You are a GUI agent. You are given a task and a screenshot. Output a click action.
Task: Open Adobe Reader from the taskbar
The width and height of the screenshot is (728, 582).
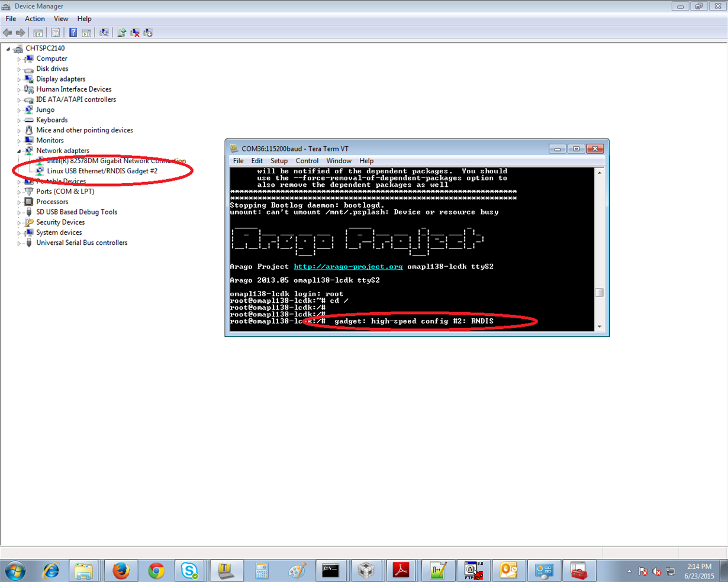click(401, 571)
